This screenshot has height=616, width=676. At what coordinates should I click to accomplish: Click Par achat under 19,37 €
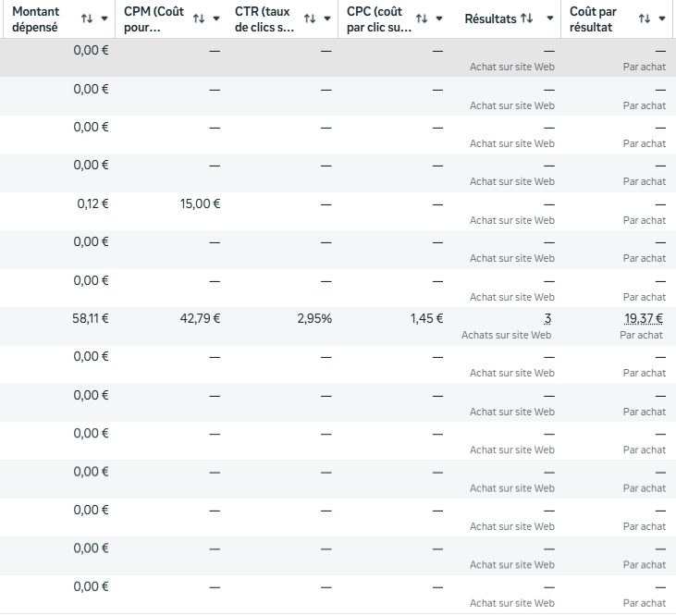641,335
